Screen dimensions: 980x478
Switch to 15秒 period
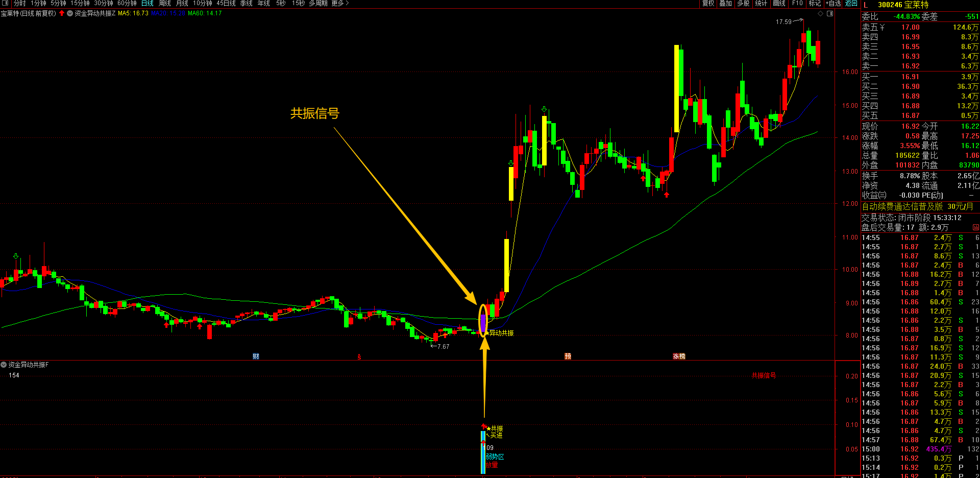point(299,3)
